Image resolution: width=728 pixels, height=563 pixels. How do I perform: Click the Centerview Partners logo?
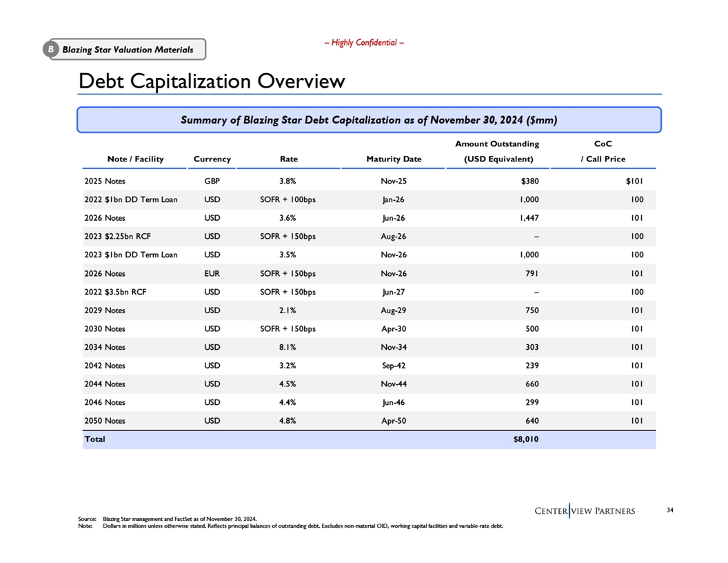[585, 511]
